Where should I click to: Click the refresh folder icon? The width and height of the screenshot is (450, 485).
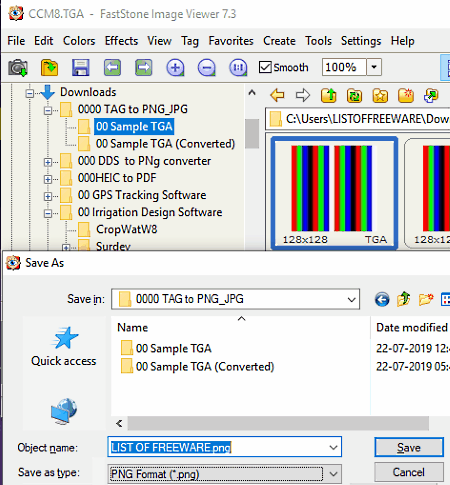tap(354, 95)
